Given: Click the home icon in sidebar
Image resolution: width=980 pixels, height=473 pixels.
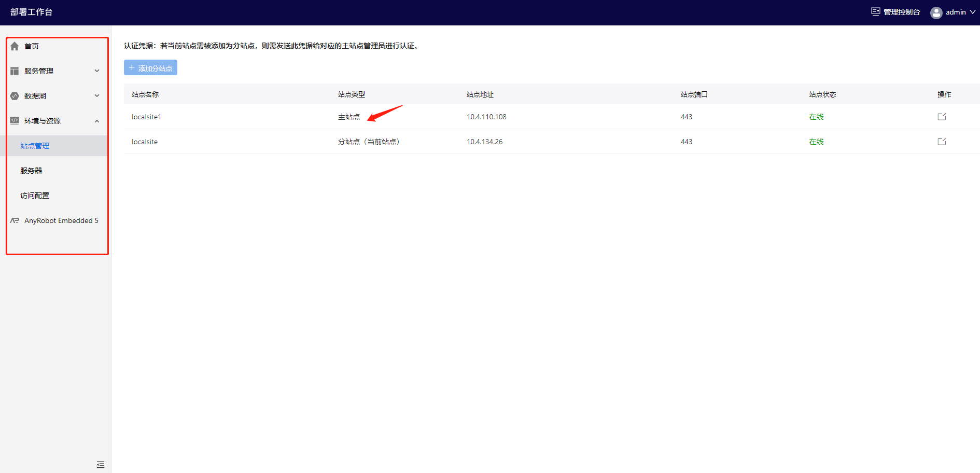Looking at the screenshot, I should [x=15, y=46].
